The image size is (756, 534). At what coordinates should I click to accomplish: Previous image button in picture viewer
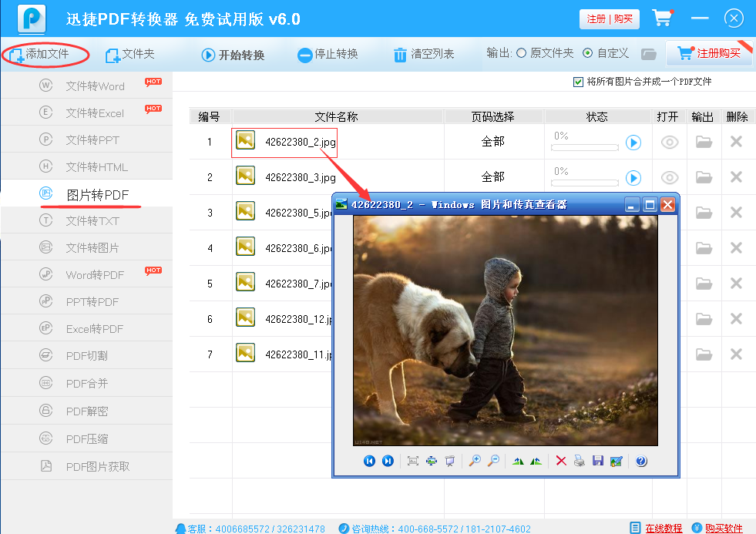(x=369, y=462)
